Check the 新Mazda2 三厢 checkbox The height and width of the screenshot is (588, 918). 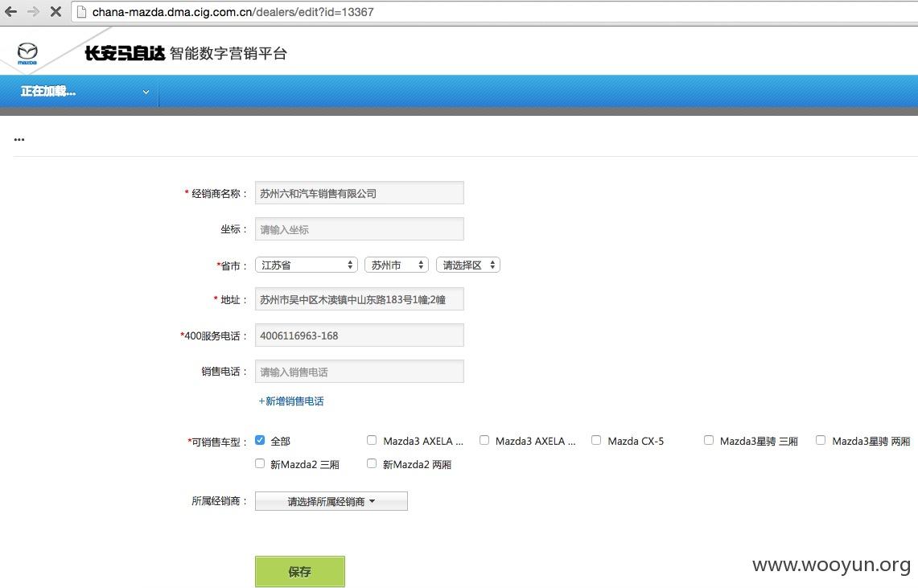click(x=260, y=463)
